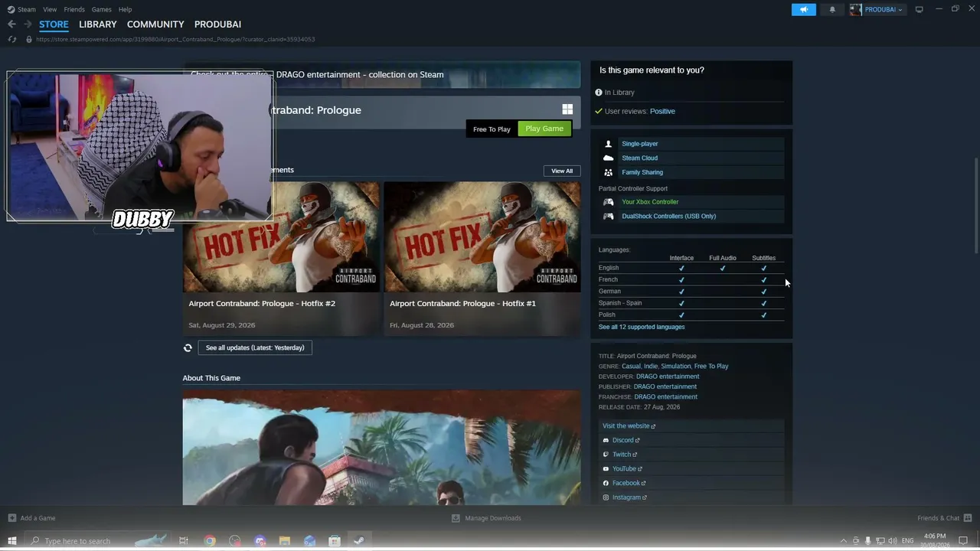The height and width of the screenshot is (551, 980).
Task: Click the store page vertical scrollbar
Action: tap(975, 205)
